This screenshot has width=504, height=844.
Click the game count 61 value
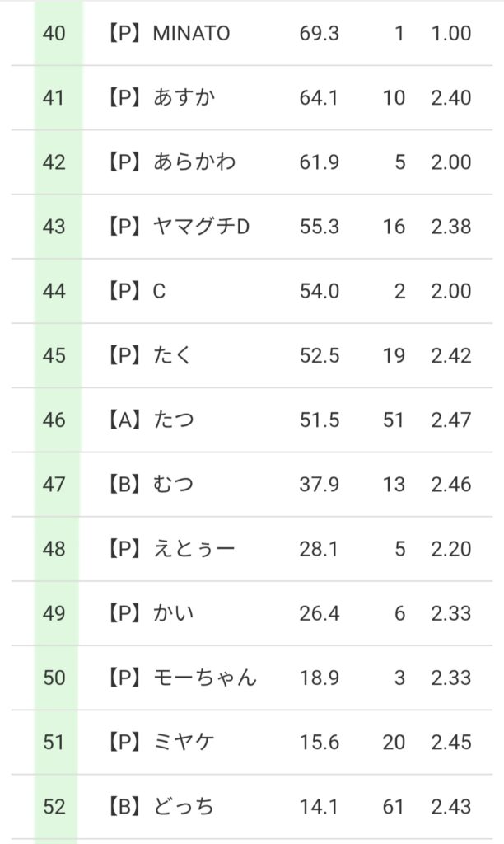[x=394, y=806]
